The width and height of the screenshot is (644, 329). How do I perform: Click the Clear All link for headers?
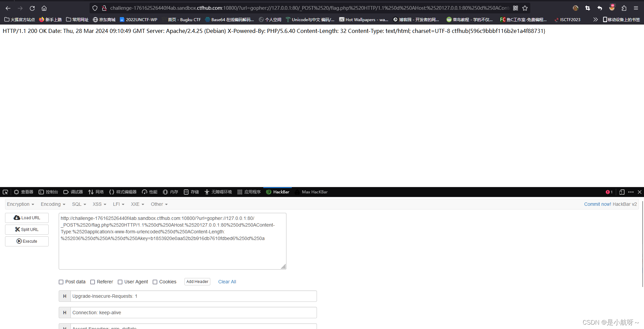tap(227, 282)
